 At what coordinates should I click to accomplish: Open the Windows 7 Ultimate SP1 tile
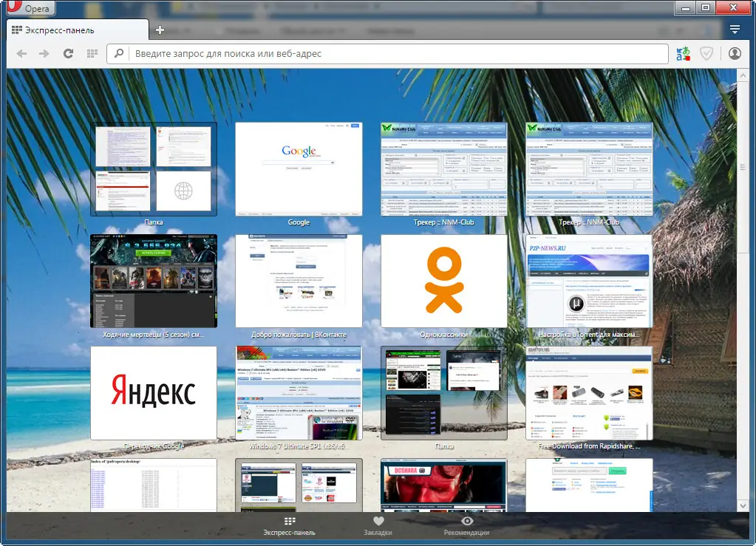coord(299,393)
